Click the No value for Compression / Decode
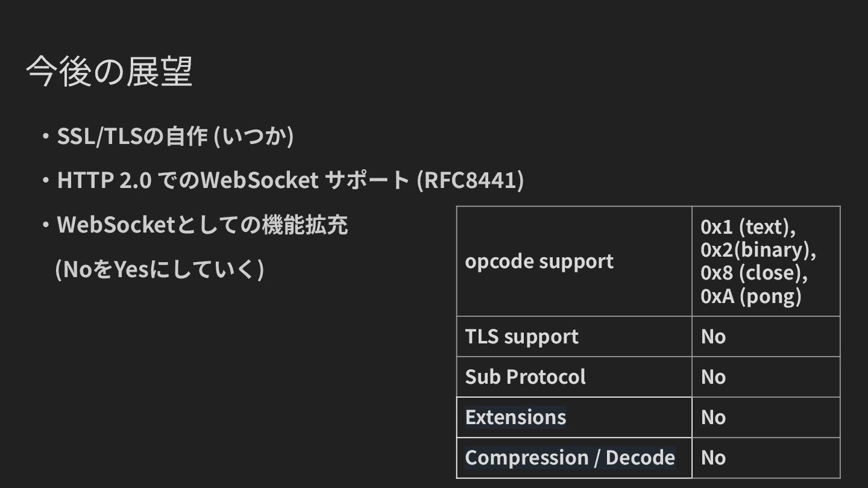This screenshot has width=868, height=488. (713, 457)
